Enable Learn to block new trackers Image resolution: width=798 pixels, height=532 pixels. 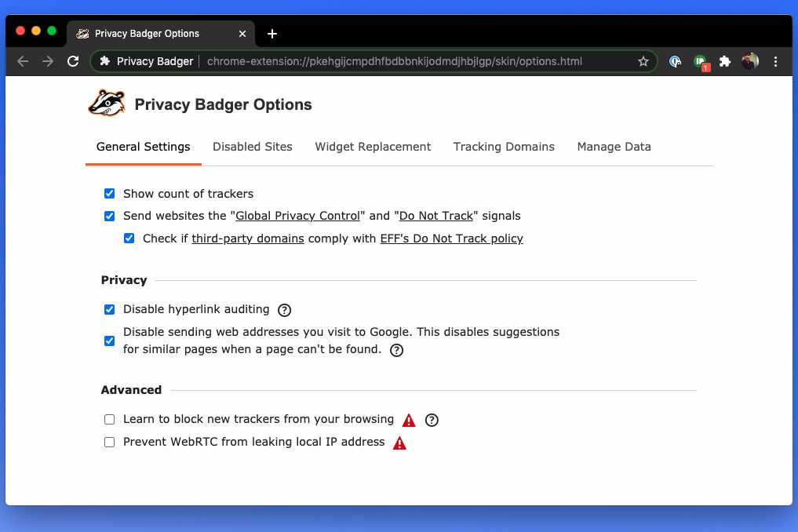(109, 420)
